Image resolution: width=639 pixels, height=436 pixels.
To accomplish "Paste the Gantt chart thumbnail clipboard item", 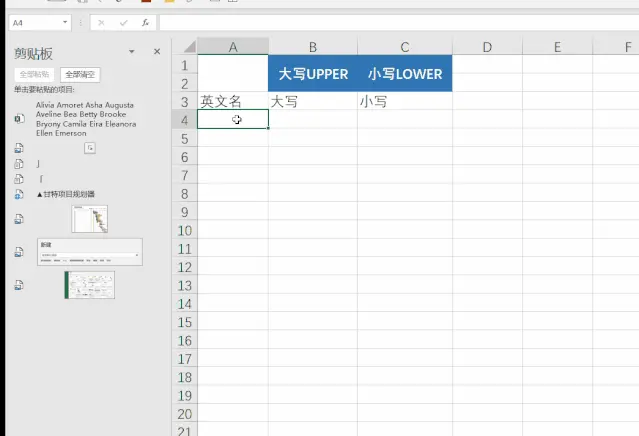I will click(x=90, y=219).
